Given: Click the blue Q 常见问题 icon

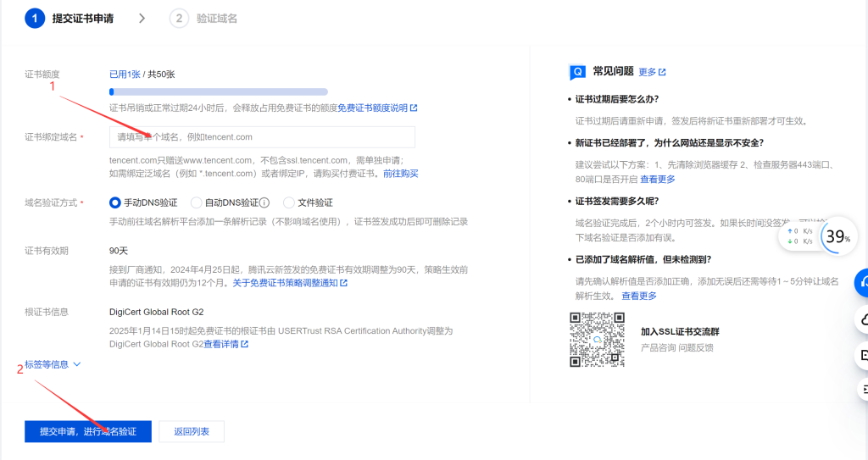Looking at the screenshot, I should [577, 72].
